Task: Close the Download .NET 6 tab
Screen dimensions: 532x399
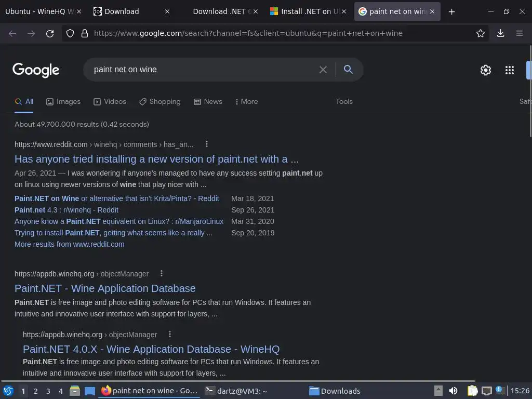Action: [x=256, y=11]
